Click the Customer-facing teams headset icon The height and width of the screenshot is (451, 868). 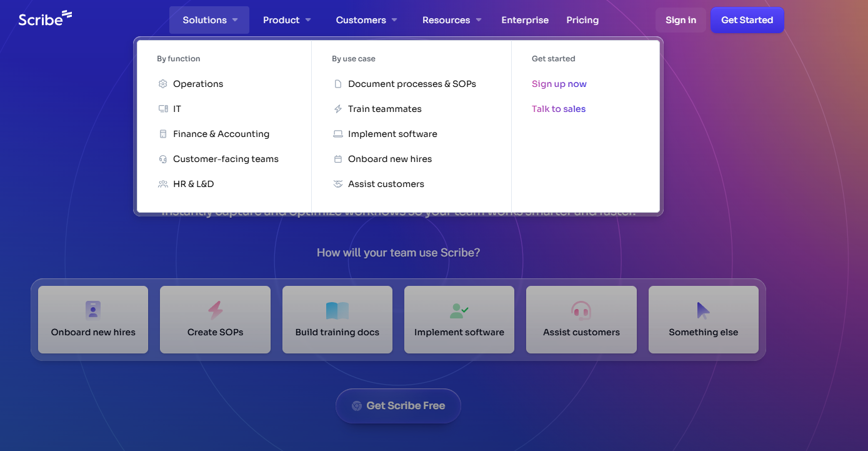click(x=163, y=159)
